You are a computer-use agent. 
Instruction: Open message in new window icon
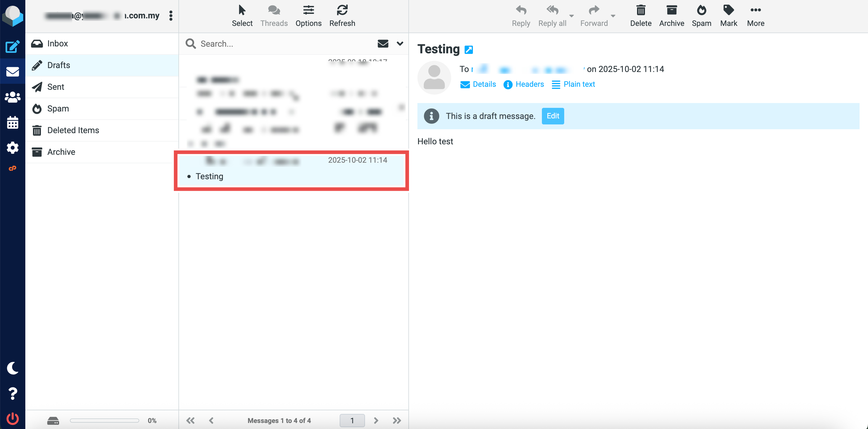pos(469,50)
